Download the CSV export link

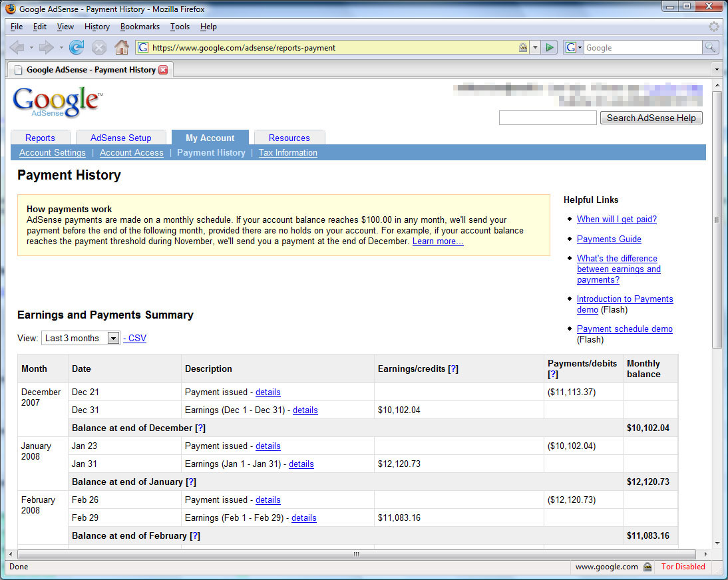(134, 339)
